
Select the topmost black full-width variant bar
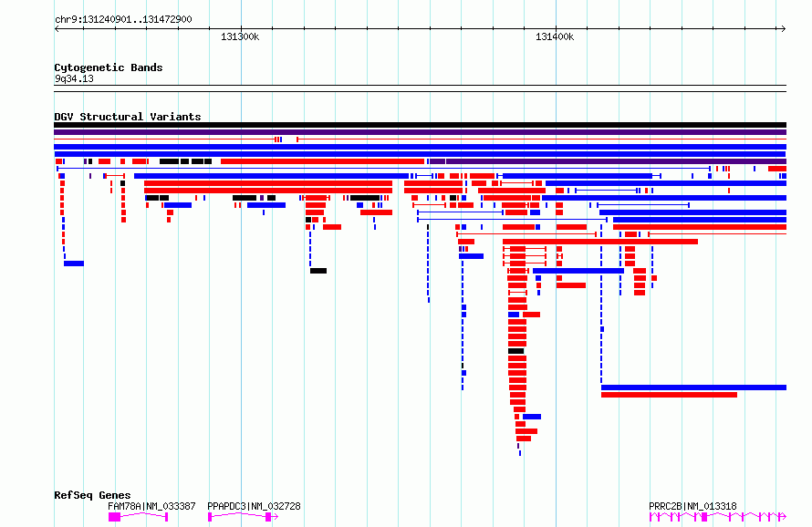[x=420, y=125]
